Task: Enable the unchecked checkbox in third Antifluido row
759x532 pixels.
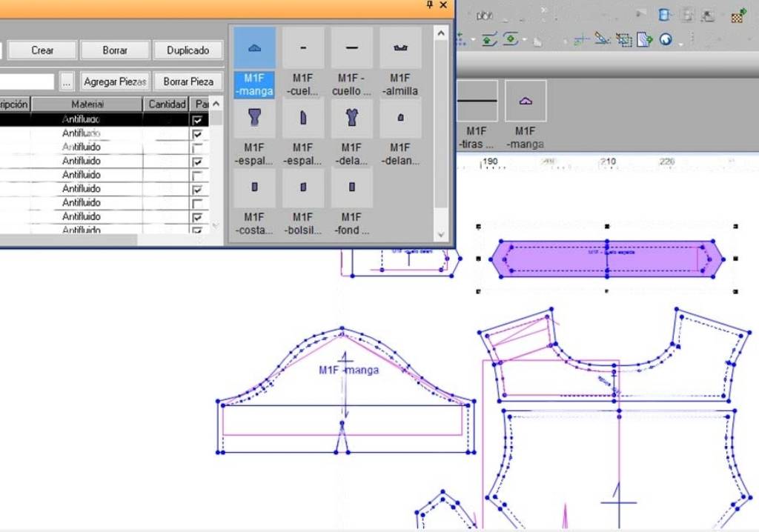Action: [x=197, y=147]
